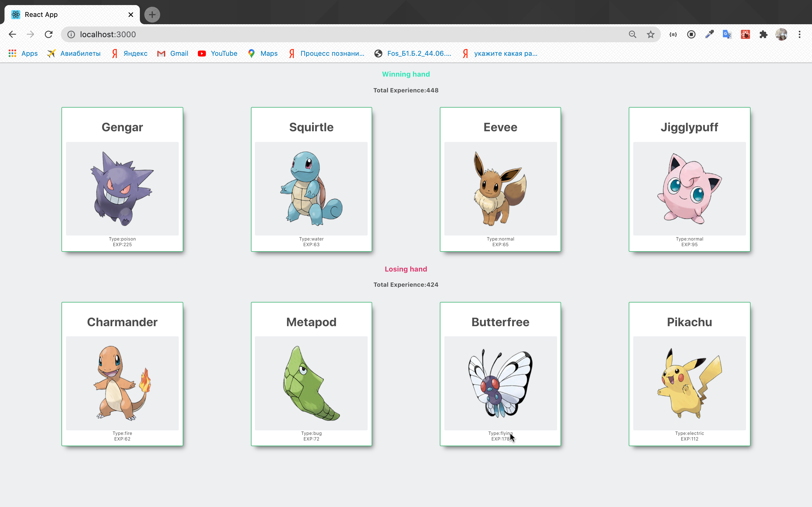Open the extensions puzzle-piece menu
The height and width of the screenshot is (507, 812).
763,34
